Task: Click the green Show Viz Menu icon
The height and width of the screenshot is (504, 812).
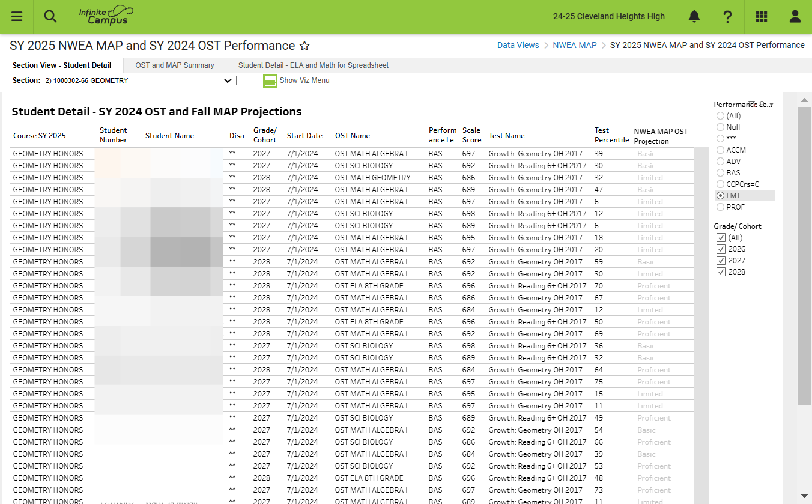Action: [x=270, y=80]
